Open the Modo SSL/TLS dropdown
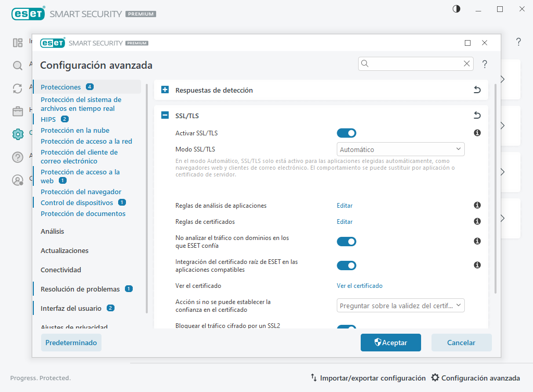 coord(400,149)
